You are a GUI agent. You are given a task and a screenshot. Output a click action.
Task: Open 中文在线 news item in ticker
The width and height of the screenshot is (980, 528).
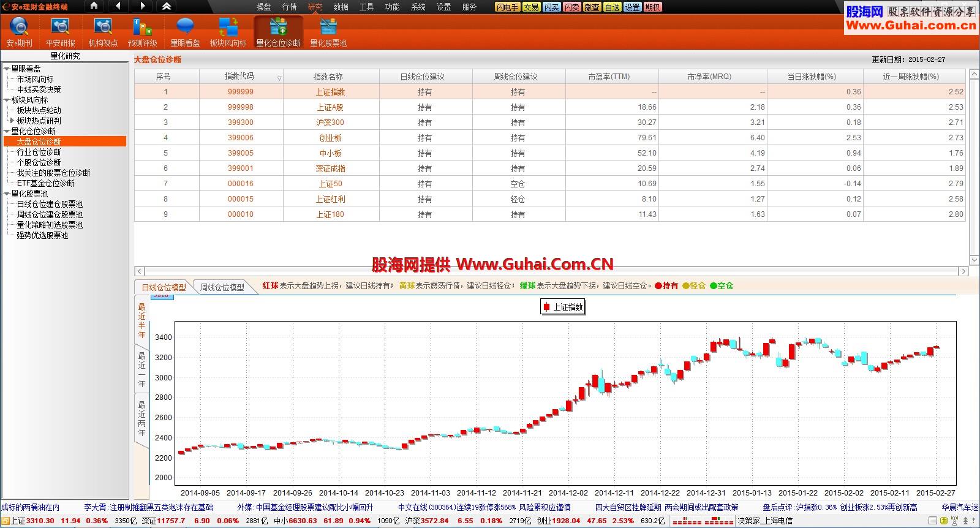point(483,507)
